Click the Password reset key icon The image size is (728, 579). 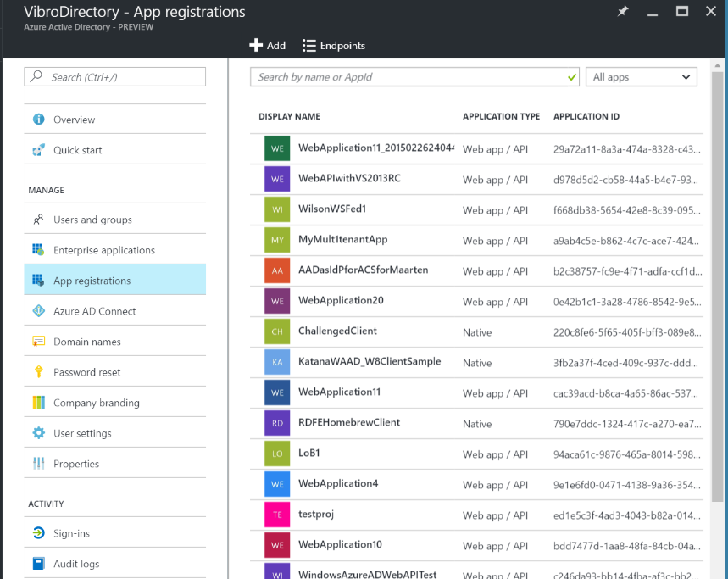pyautogui.click(x=38, y=372)
